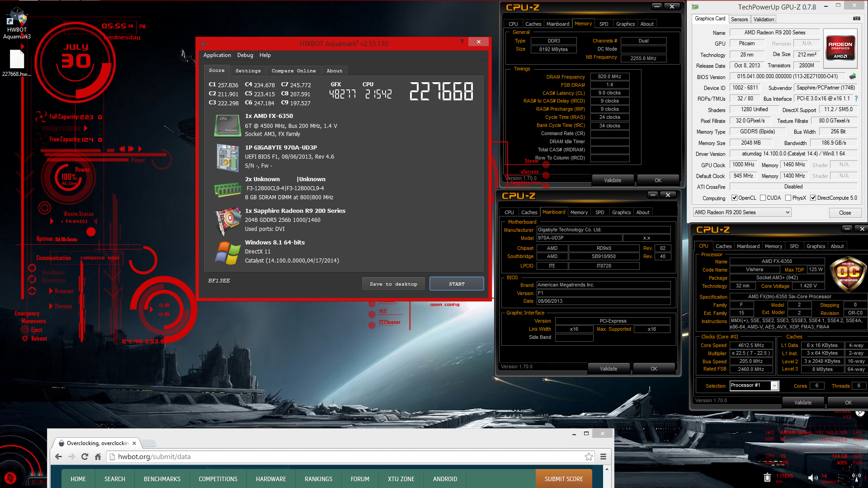Open the Chrome hamburger menu
868x488 pixels.
click(x=603, y=456)
